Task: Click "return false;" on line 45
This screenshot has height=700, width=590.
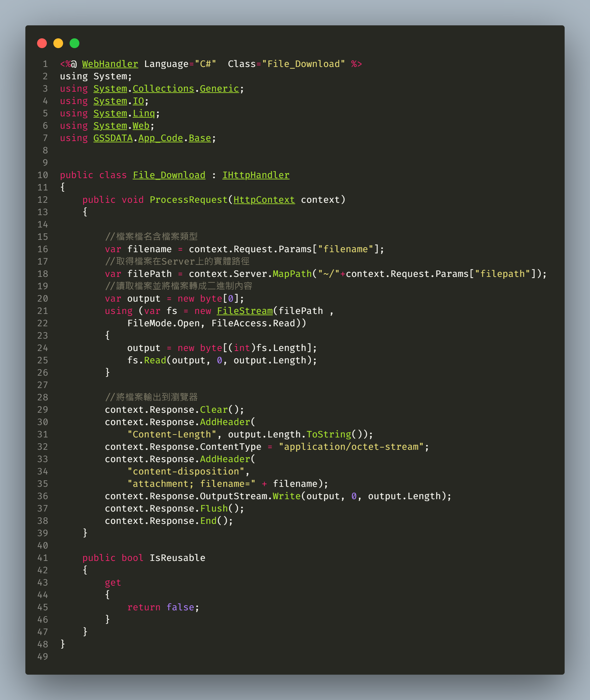Action: coord(163,607)
